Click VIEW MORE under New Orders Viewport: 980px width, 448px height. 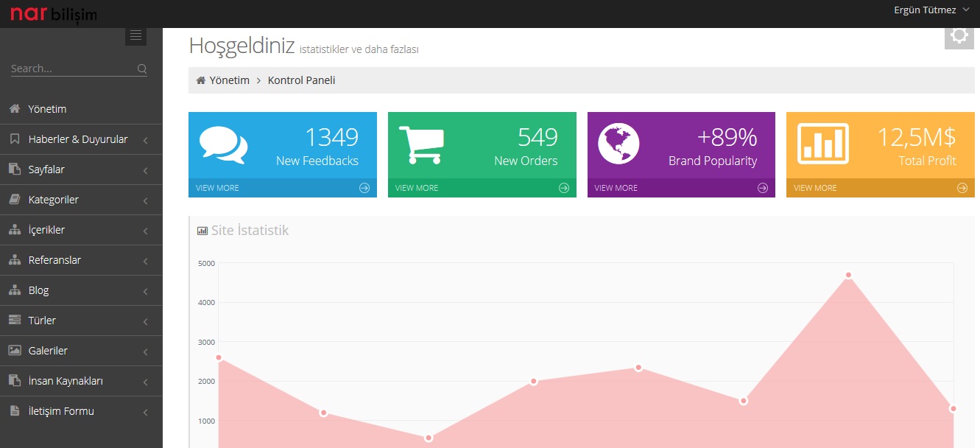(x=417, y=188)
